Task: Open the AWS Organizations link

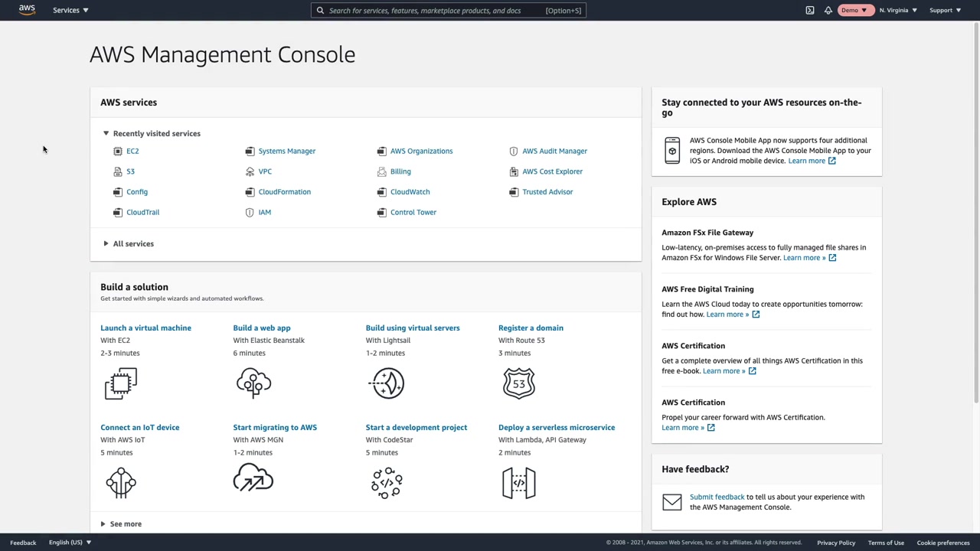Action: point(421,152)
